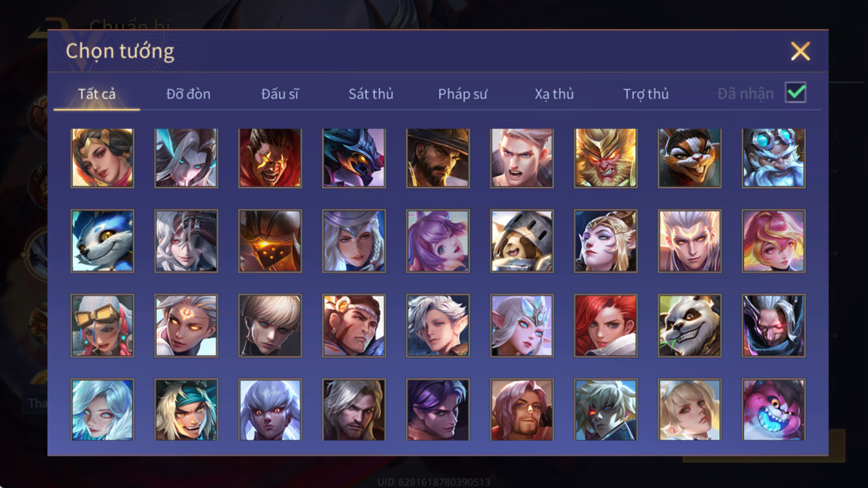Switch to the Xạ thủ tab
This screenshot has width=868, height=488.
[554, 94]
